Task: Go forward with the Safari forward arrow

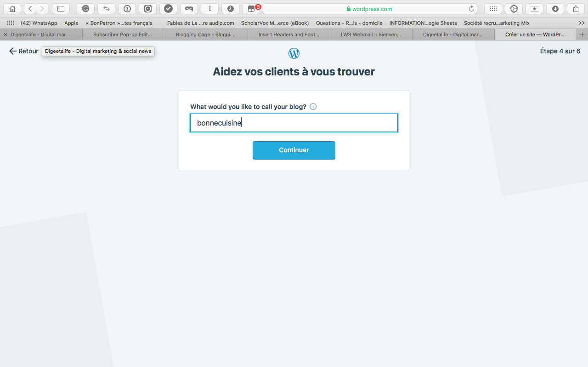Action: pos(42,9)
